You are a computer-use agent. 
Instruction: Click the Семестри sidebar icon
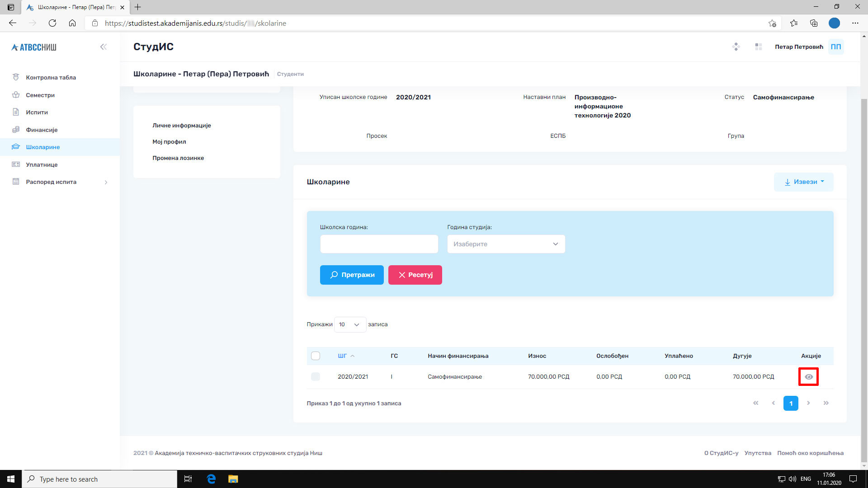[16, 95]
